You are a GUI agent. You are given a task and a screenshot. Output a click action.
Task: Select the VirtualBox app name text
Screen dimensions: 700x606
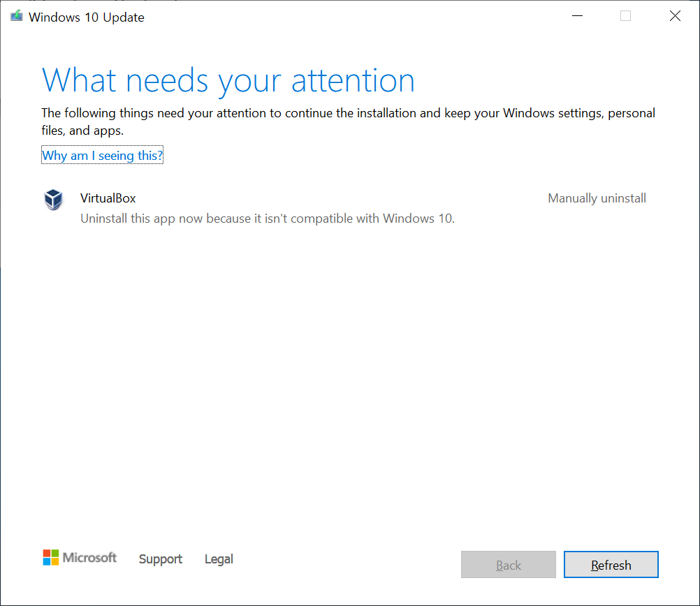(108, 198)
